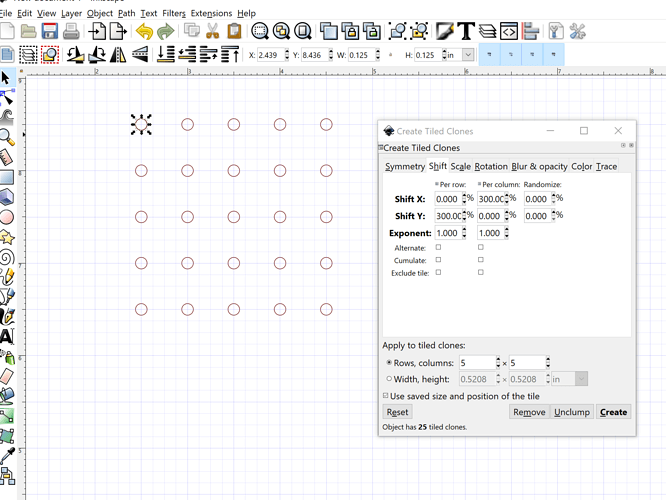
Task: Select the Spiral tool
Action: coord(7,257)
